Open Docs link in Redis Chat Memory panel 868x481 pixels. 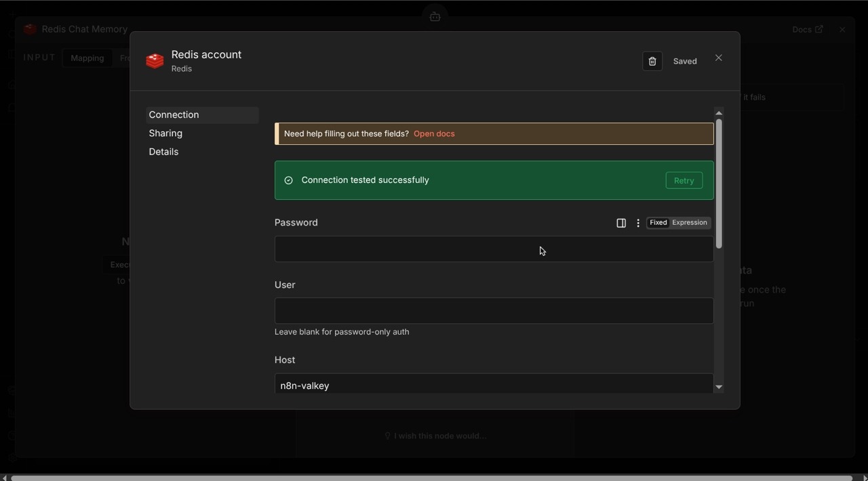click(x=807, y=30)
